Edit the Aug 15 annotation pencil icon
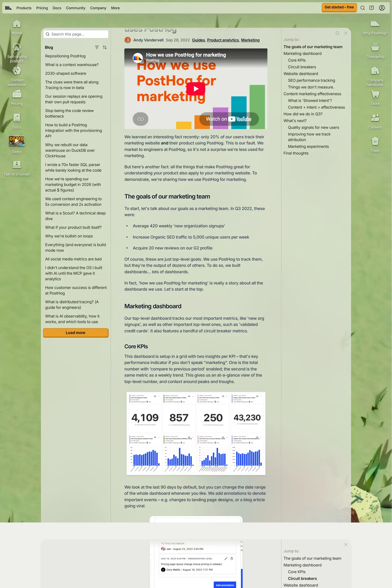The width and height of the screenshot is (392, 588). 226,559
